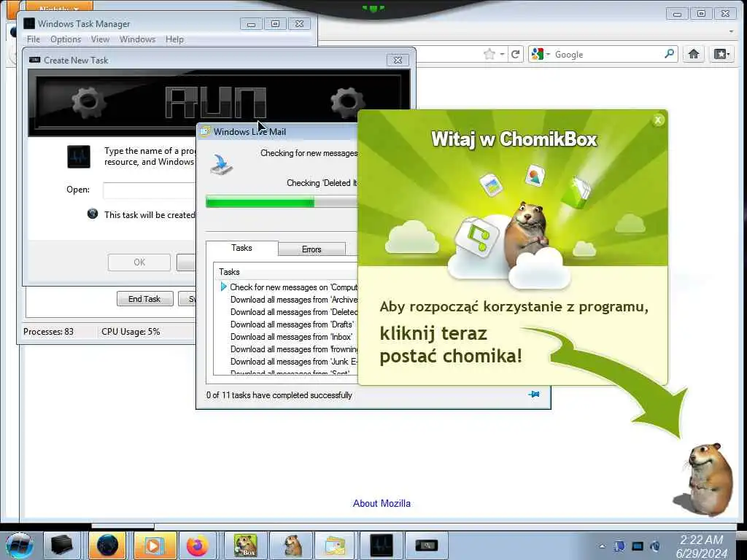The height and width of the screenshot is (560, 747).
Task: Open the hamster taskbar icon
Action: point(292,545)
